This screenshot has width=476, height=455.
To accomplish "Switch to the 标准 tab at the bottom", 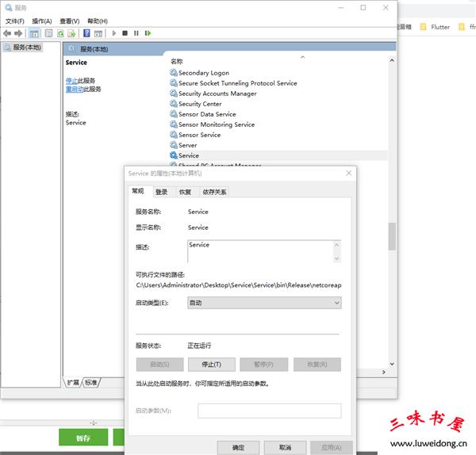I will [91, 382].
